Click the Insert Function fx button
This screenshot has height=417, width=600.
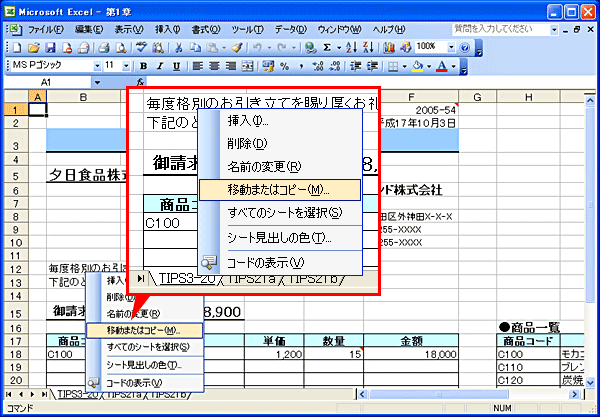point(141,82)
